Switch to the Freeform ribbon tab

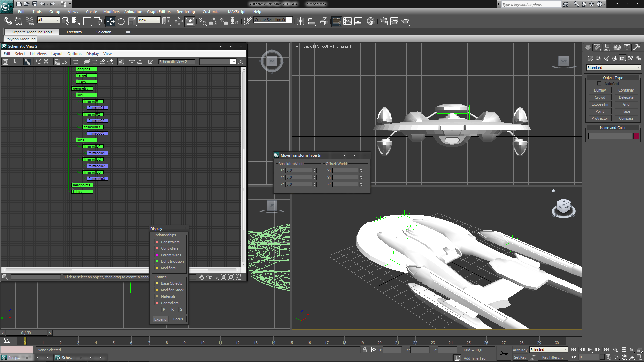pos(74,32)
